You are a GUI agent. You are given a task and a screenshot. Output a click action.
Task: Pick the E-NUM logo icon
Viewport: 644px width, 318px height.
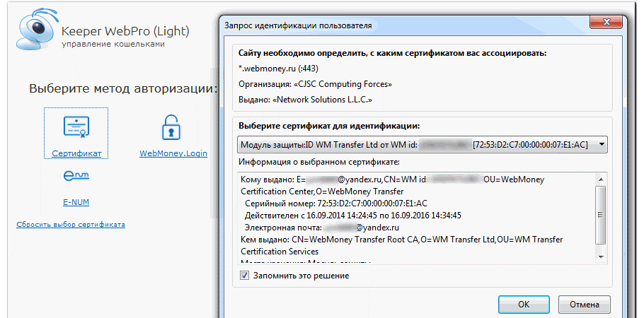76,175
